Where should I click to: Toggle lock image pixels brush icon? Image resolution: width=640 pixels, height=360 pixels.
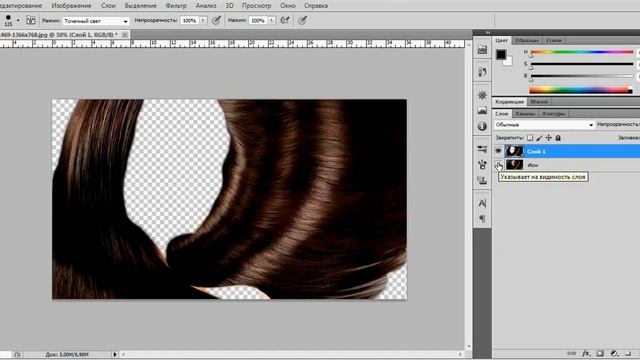point(539,138)
